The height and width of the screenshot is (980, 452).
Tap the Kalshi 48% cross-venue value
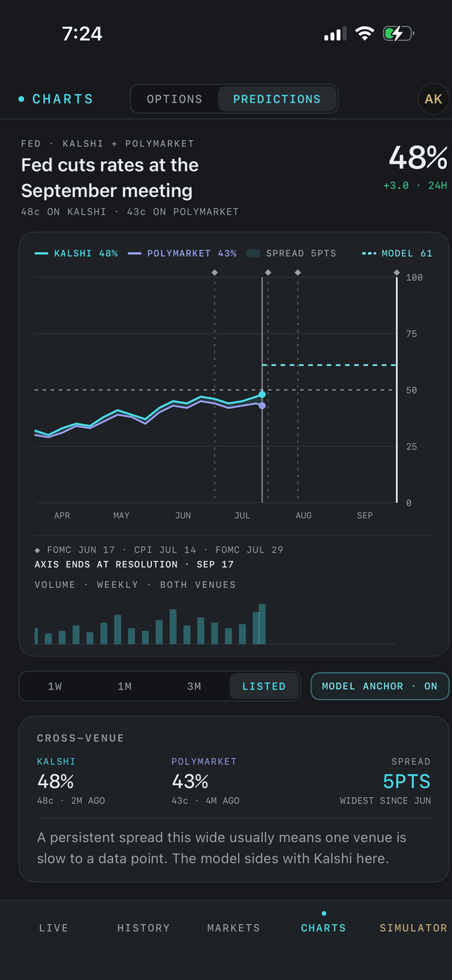pyautogui.click(x=56, y=781)
